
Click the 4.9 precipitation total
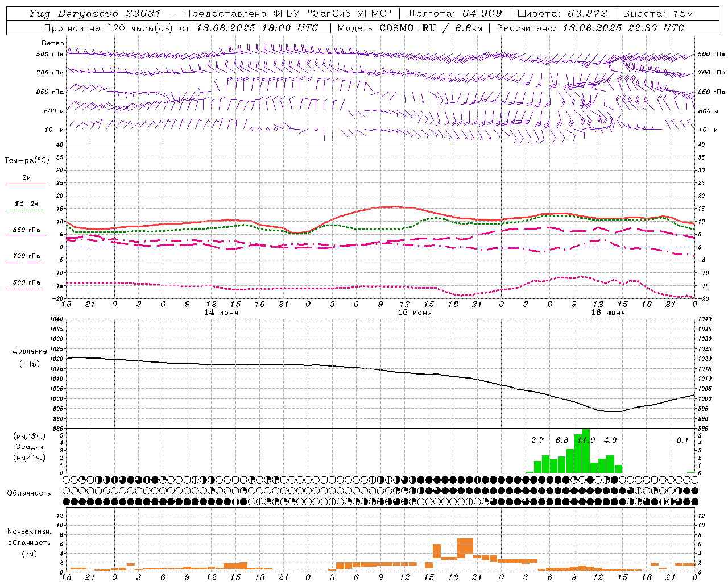[610, 440]
